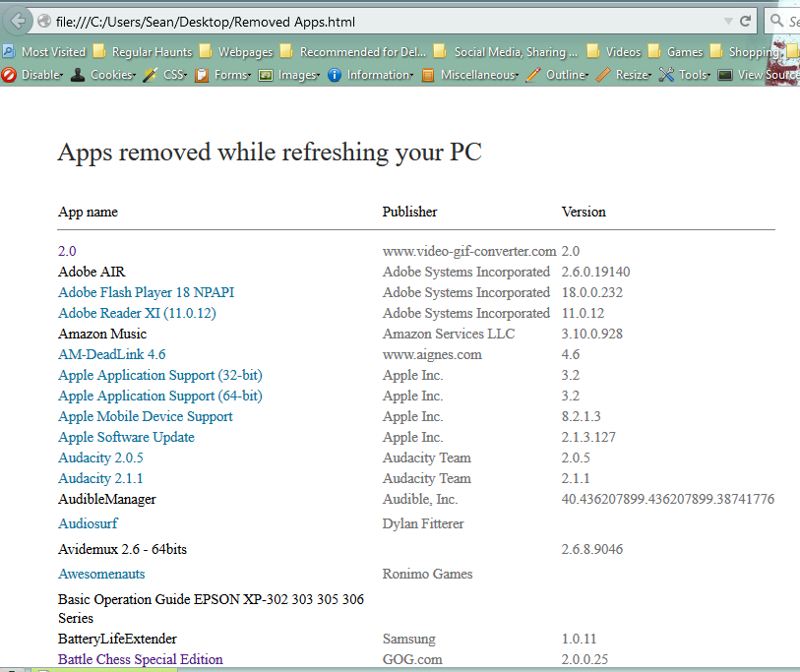Open Apple Mobile Device Support link
Image resolution: width=800 pixels, height=672 pixels.
[146, 416]
